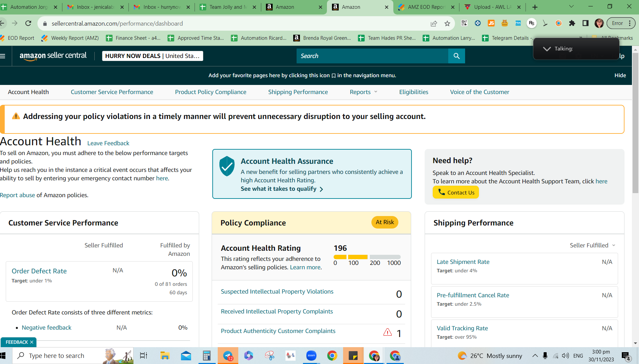This screenshot has height=364, width=639.
Task: Click the taskbar volume speaker icon
Action: click(x=566, y=356)
